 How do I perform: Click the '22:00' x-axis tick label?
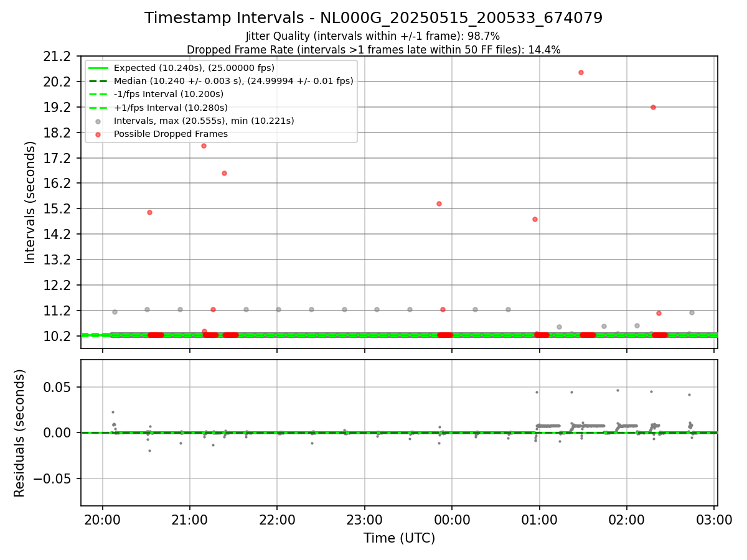coord(277,520)
